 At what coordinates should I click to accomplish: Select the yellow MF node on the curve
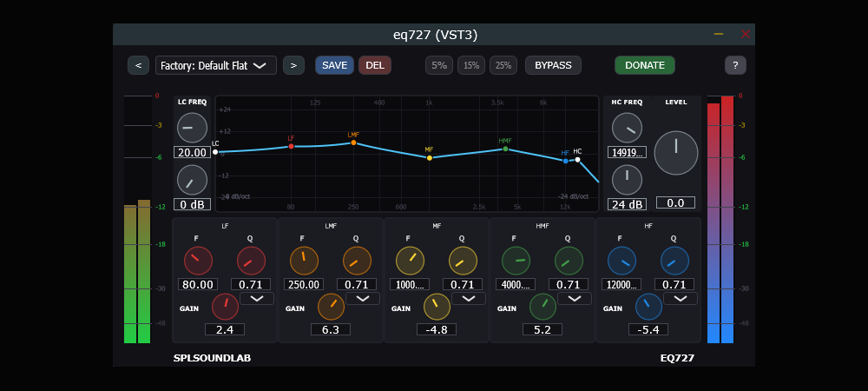429,158
